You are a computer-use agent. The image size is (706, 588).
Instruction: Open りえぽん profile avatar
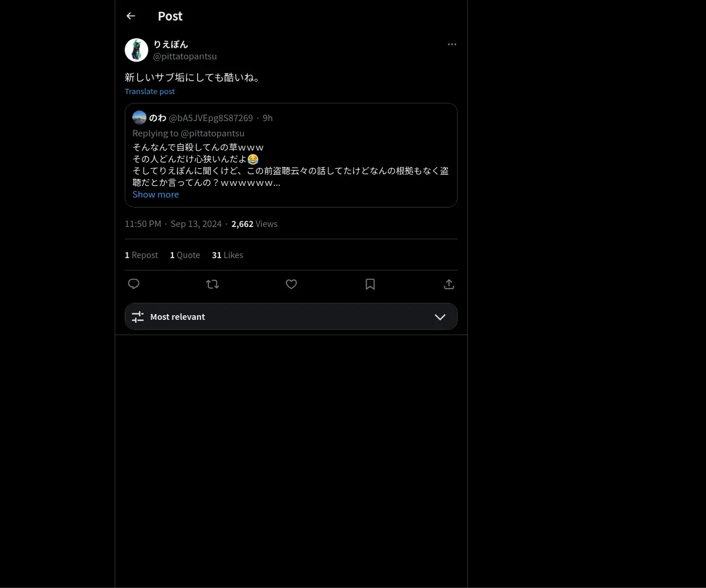pos(136,50)
